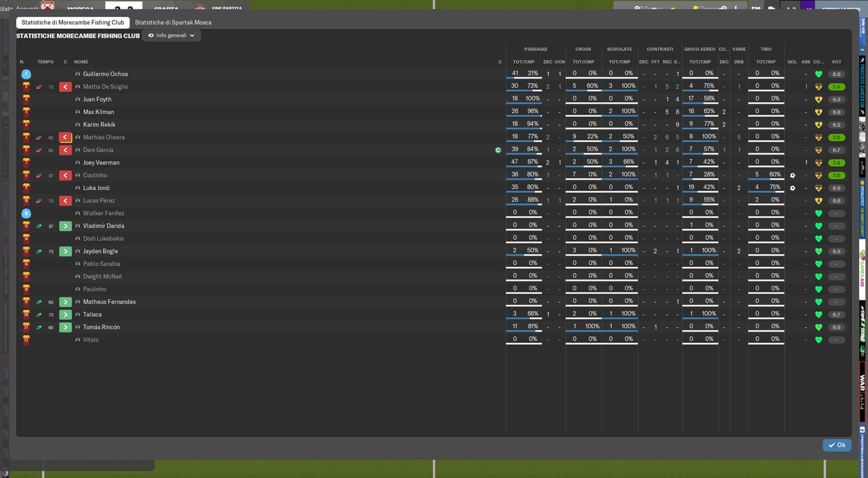
Task: Click the captain badge on Dani García's row
Action: point(498,150)
